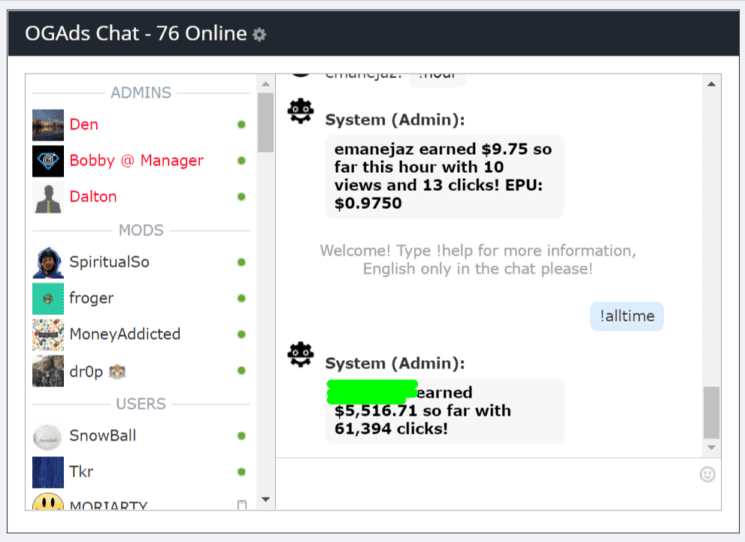The width and height of the screenshot is (745, 542).
Task: Click the user list scrollbar thumb
Action: [x=266, y=123]
